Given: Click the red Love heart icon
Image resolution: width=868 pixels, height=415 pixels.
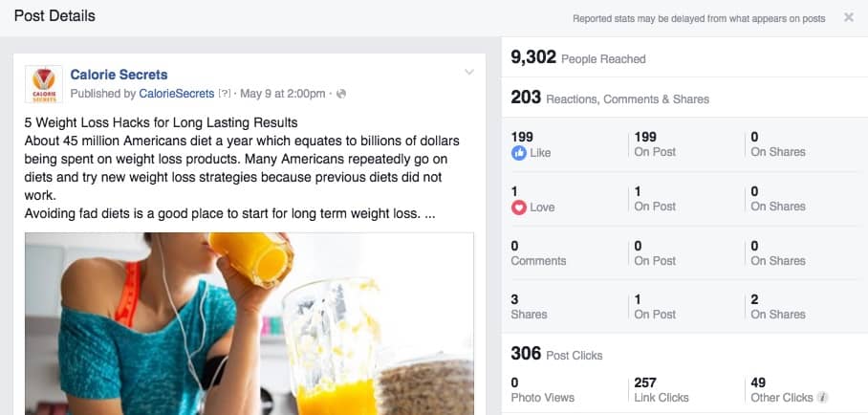Looking at the screenshot, I should click(519, 207).
